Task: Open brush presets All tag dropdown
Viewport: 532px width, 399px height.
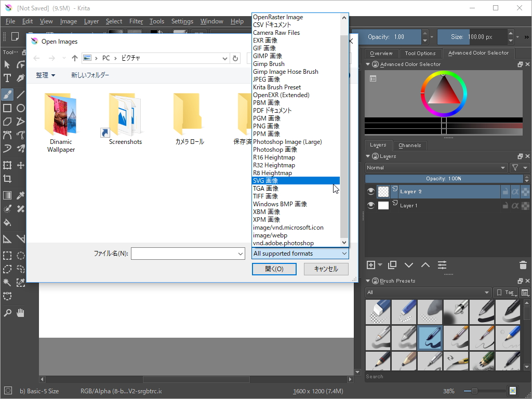Action: (x=428, y=292)
